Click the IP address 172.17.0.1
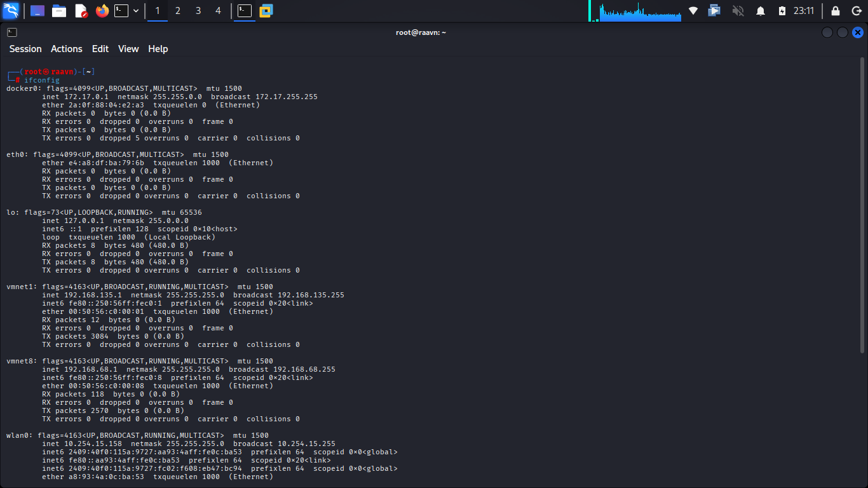Screen dimensions: 868x488 pos(86,97)
